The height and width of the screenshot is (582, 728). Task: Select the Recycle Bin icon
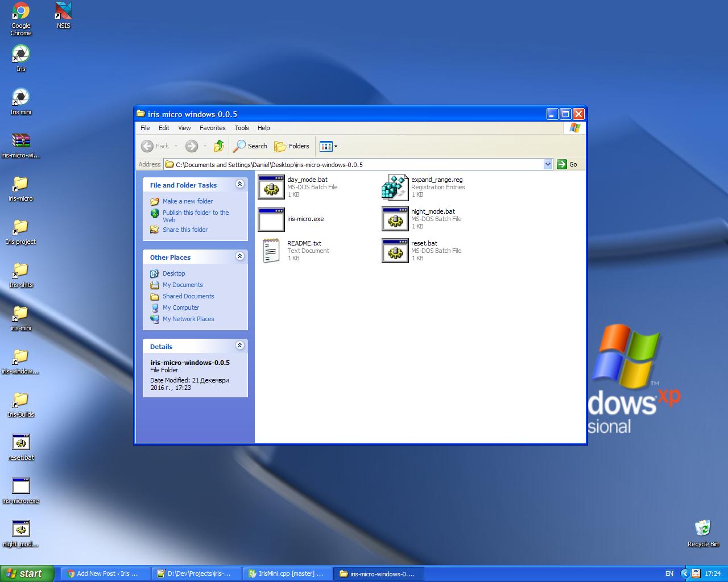[703, 533]
